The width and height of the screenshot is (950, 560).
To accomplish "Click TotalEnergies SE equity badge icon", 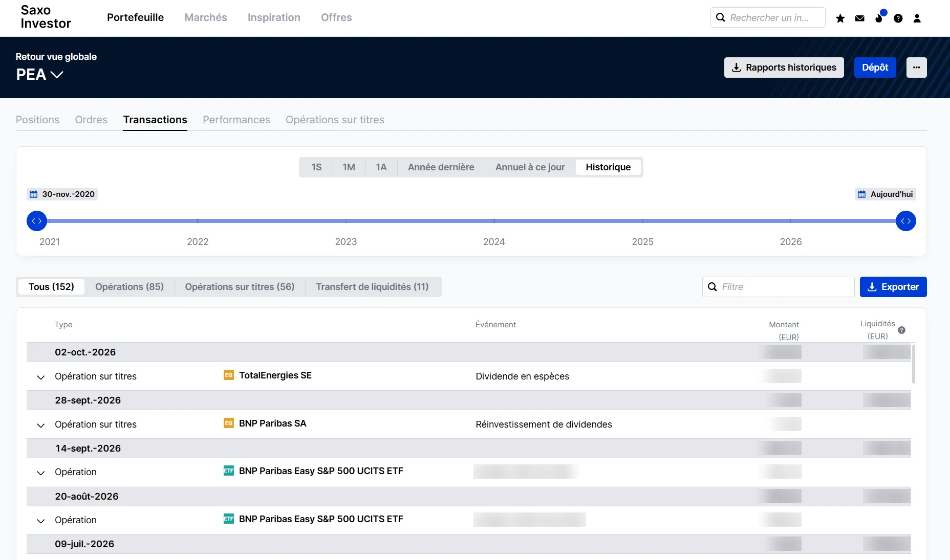I will pos(229,375).
